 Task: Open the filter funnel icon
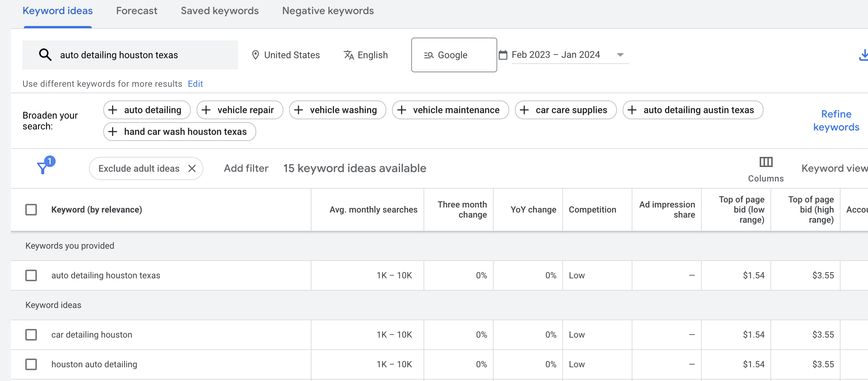click(x=43, y=167)
